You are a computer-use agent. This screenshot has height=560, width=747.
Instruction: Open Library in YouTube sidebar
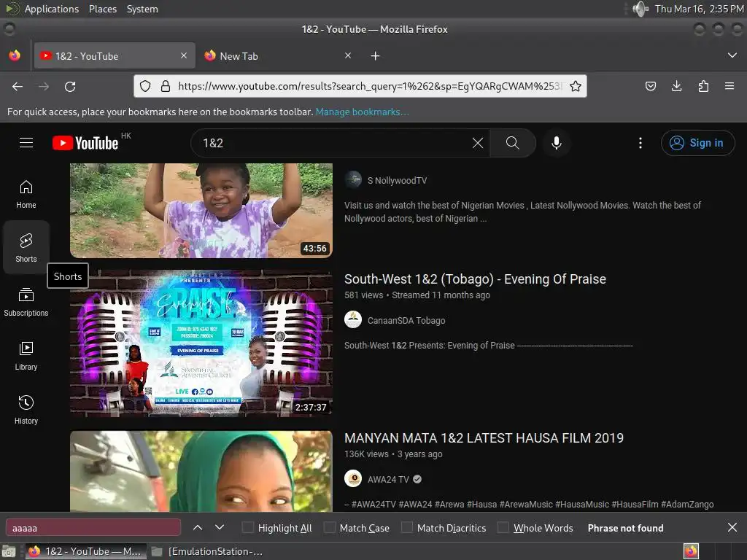tap(26, 356)
